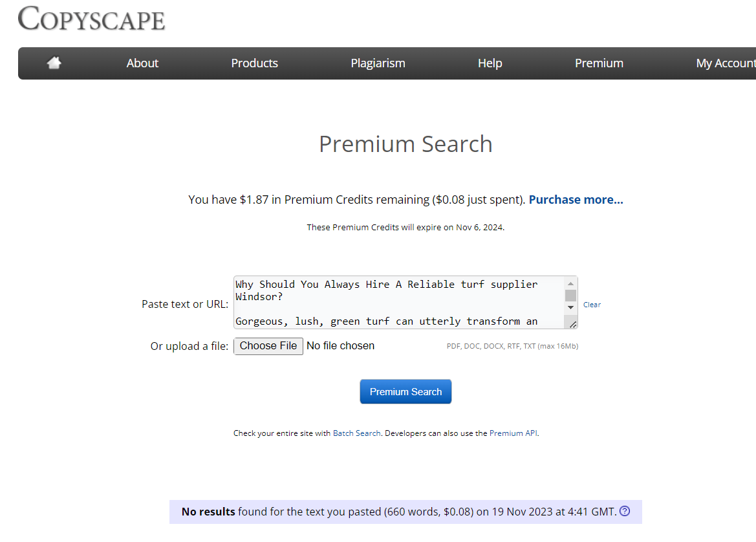The width and height of the screenshot is (756, 542).
Task: Open the Help menu
Action: coord(490,63)
